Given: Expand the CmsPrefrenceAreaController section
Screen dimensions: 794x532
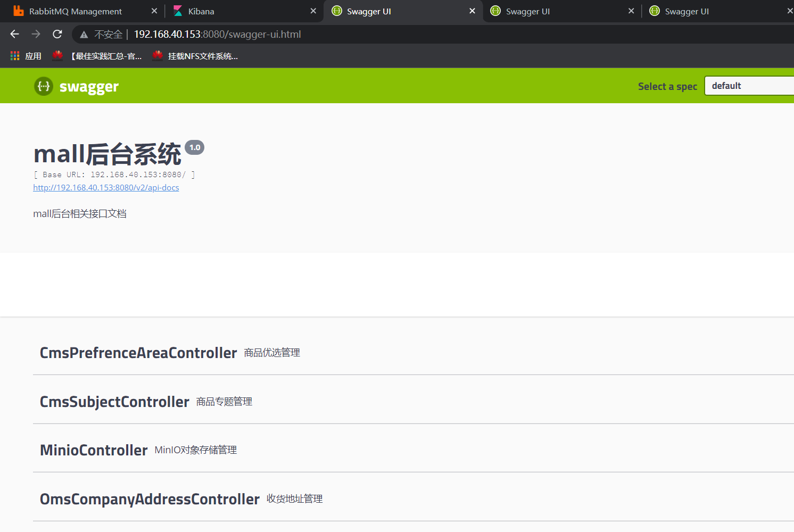Looking at the screenshot, I should (138, 352).
